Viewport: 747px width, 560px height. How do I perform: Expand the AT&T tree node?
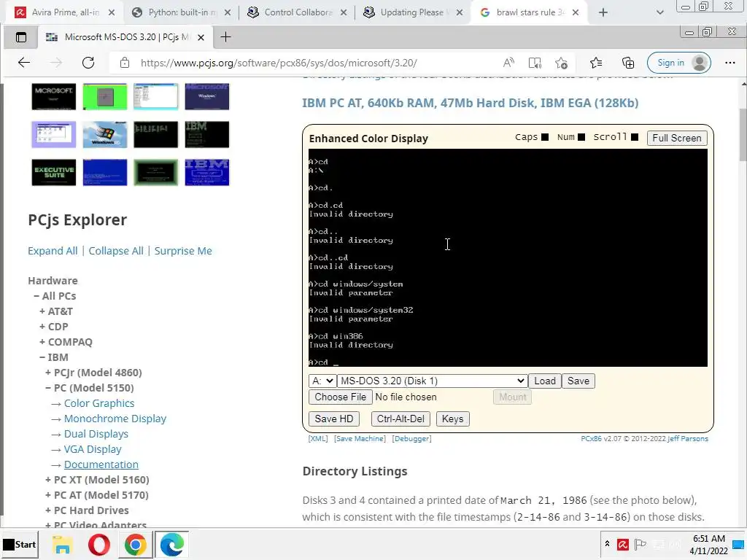point(56,311)
